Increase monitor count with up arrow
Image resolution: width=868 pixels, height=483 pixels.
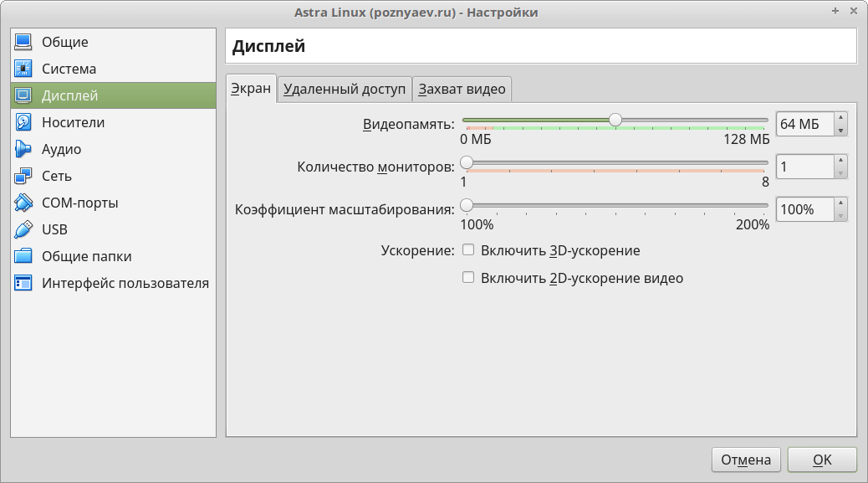pyautogui.click(x=840, y=160)
